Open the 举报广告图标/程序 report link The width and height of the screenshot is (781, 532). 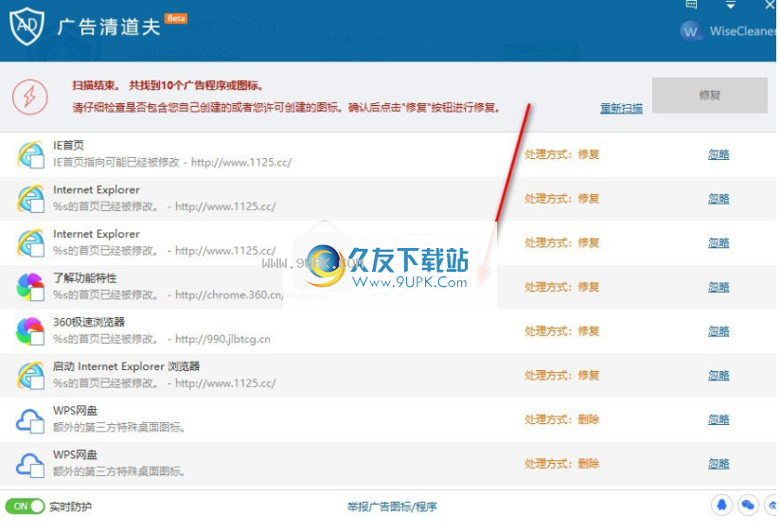pos(392,507)
